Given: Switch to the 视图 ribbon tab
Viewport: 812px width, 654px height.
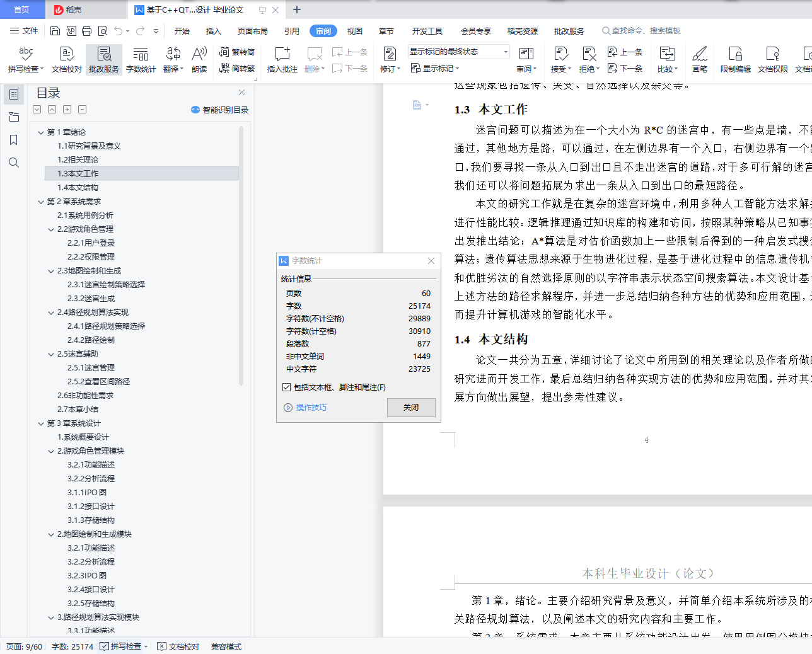Looking at the screenshot, I should (x=355, y=31).
